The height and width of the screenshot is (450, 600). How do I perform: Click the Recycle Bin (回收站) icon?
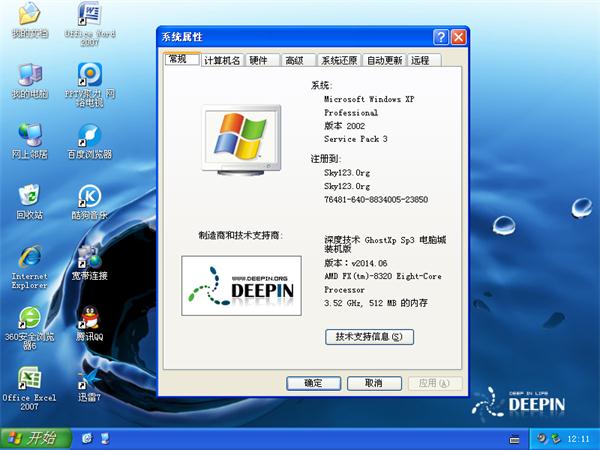click(x=29, y=195)
